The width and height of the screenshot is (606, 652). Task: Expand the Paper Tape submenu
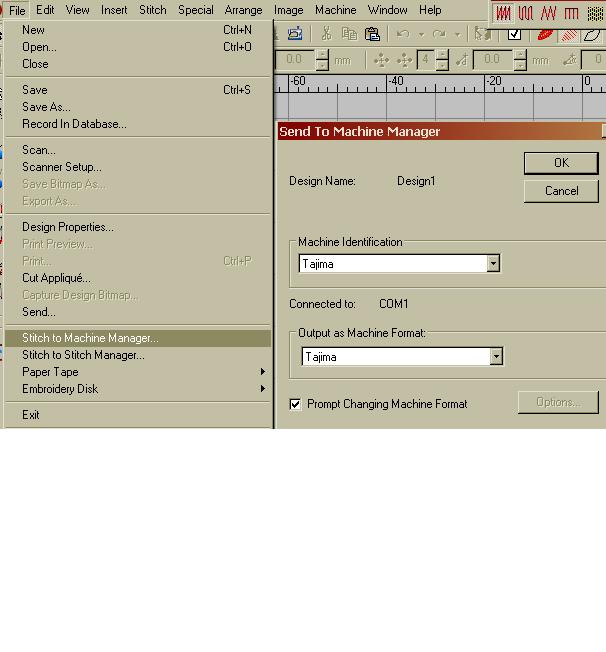click(138, 372)
